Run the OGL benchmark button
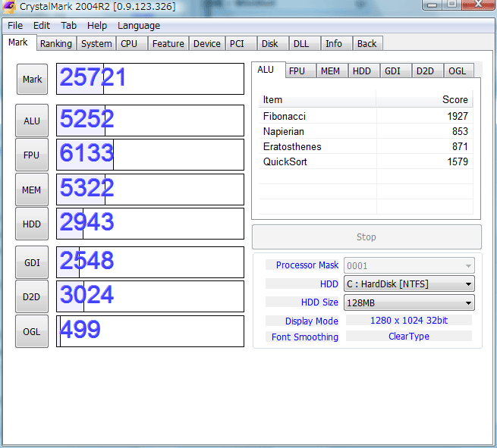This screenshot has height=448, width=497. point(32,331)
